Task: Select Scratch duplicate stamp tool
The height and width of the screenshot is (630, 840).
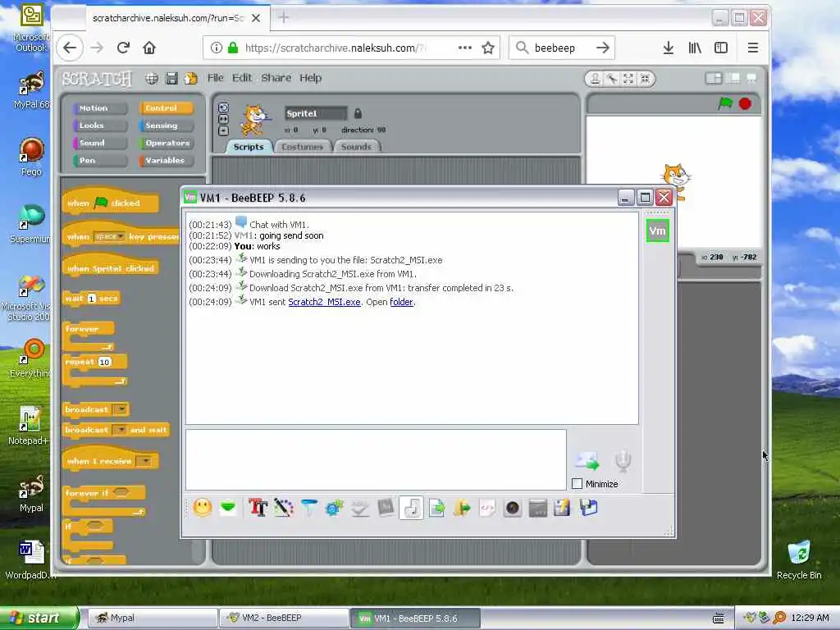Action: [x=595, y=79]
